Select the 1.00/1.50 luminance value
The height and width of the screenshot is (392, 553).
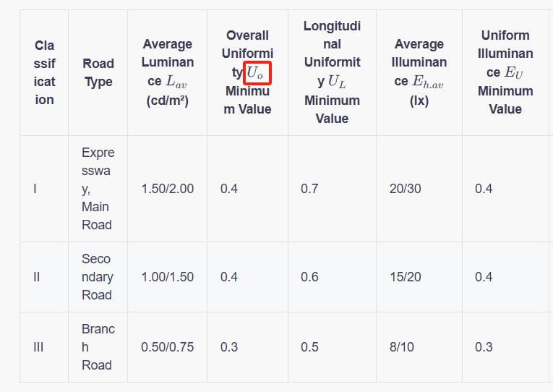pos(167,277)
